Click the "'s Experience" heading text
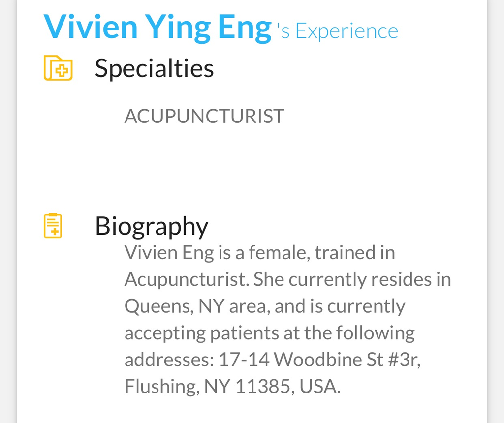504x423 pixels. click(338, 31)
